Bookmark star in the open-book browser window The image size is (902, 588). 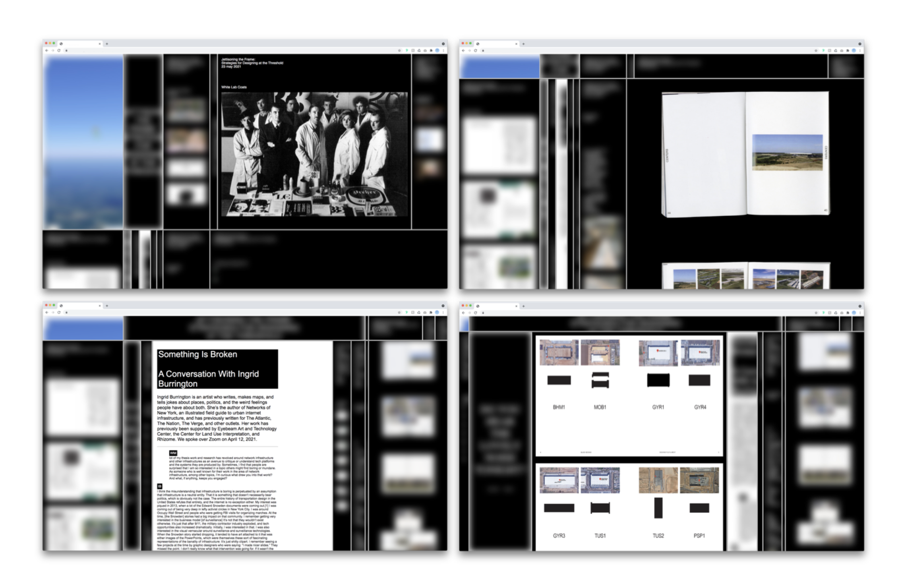tap(816, 50)
